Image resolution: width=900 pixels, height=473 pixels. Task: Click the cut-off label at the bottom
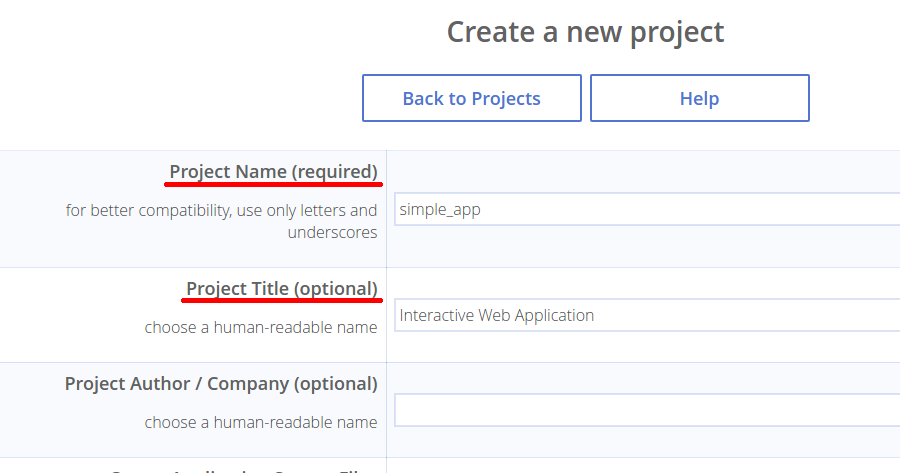pyautogui.click(x=245, y=468)
